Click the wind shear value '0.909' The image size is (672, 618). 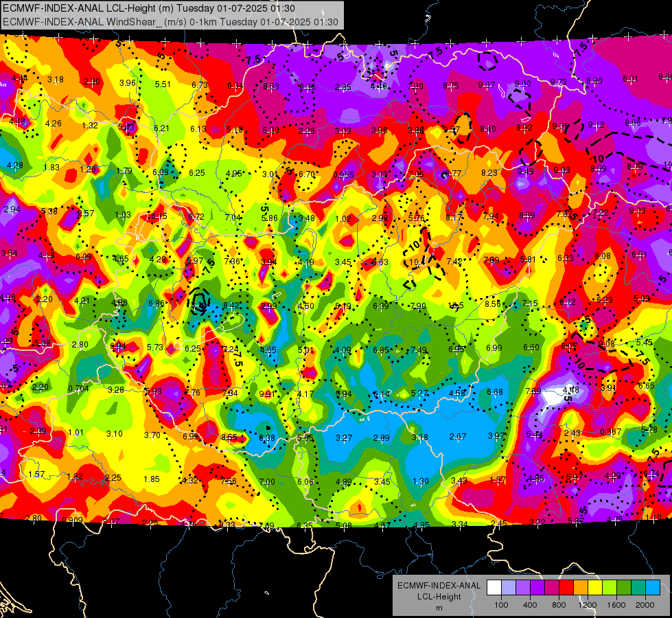pos(73,520)
